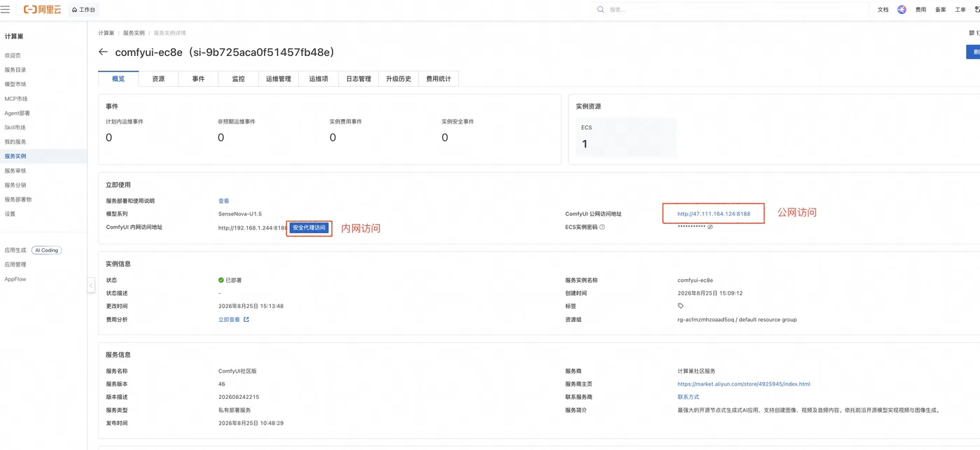The image size is (980, 450).
Task: Open 备案 in the top bar
Action: (940, 10)
